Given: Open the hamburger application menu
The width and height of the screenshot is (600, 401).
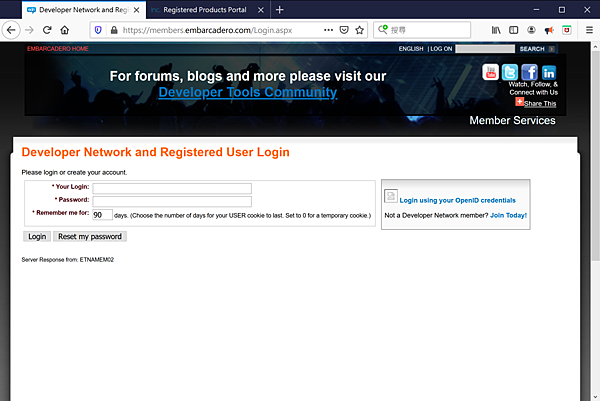Looking at the screenshot, I should 589,30.
